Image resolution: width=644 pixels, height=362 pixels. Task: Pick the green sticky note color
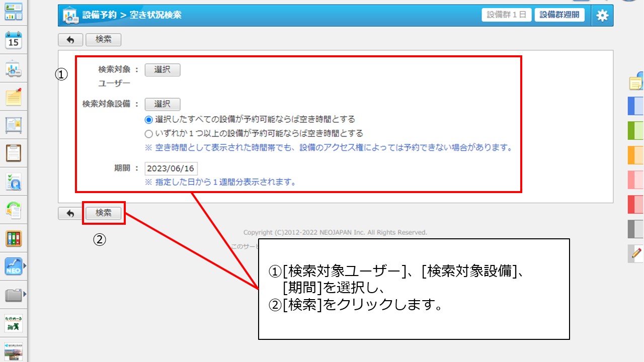[636, 131]
